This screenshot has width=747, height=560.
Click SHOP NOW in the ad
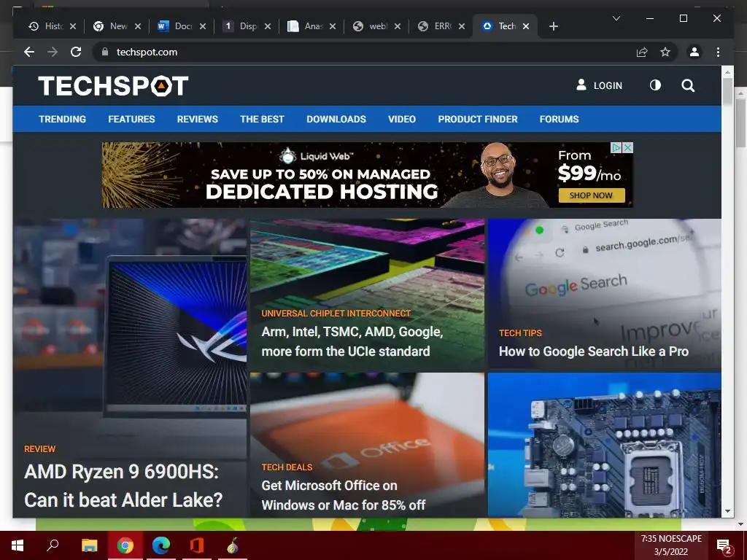tap(591, 195)
